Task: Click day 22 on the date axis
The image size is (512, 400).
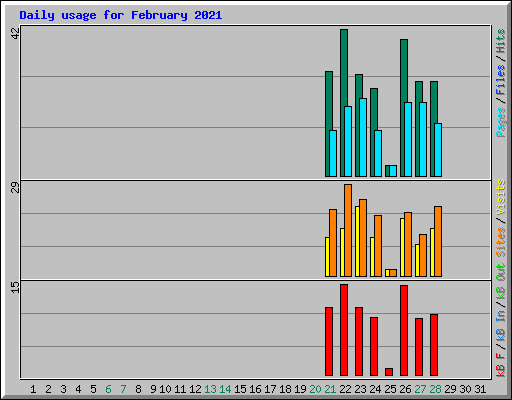Action: (x=345, y=389)
